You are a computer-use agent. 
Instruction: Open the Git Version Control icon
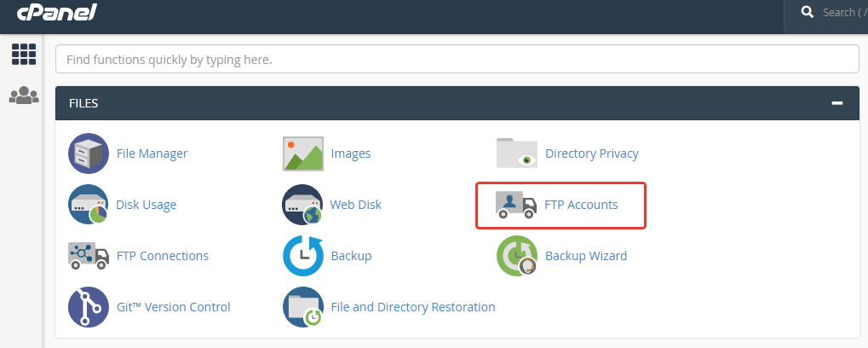[89, 307]
